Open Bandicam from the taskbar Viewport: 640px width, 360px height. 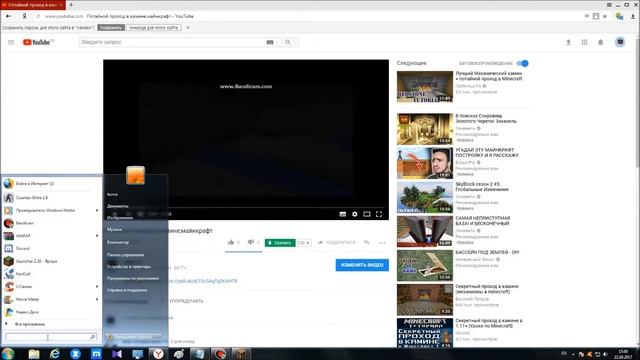pos(220,354)
